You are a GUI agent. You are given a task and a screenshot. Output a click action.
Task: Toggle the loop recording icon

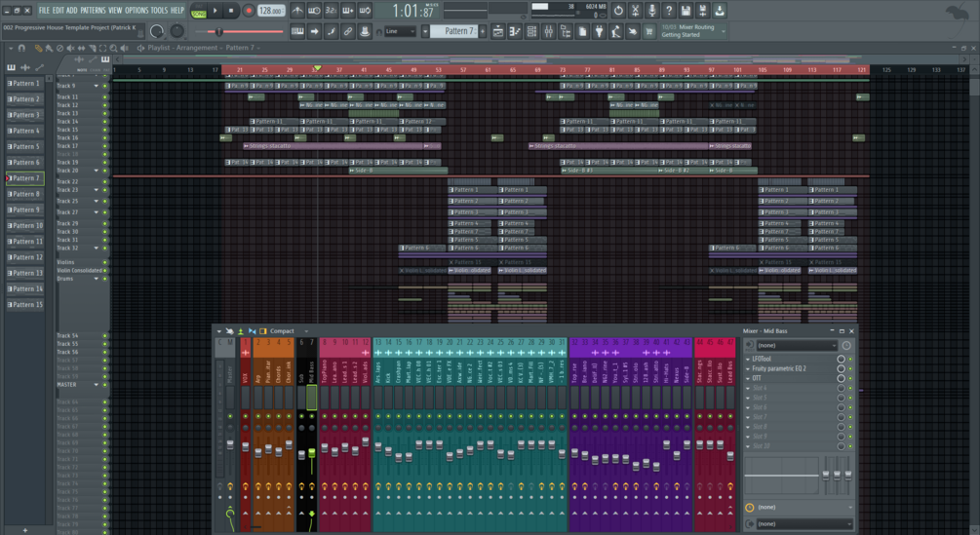click(365, 11)
